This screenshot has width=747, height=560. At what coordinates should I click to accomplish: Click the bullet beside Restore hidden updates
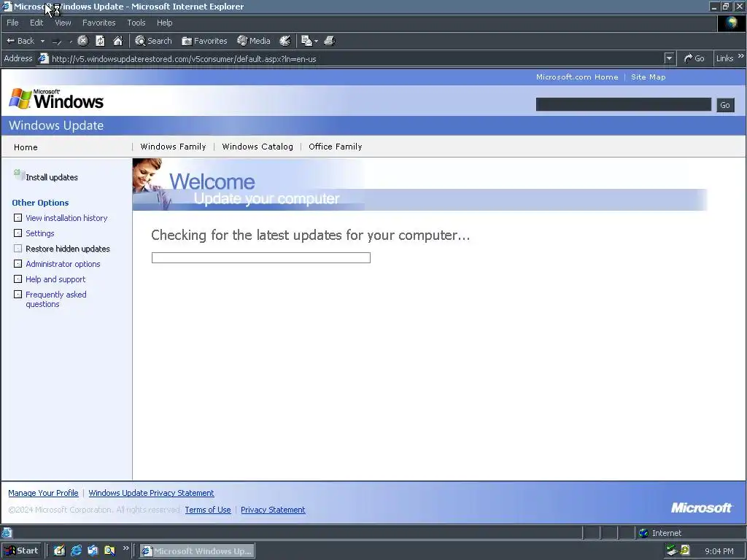(18, 248)
